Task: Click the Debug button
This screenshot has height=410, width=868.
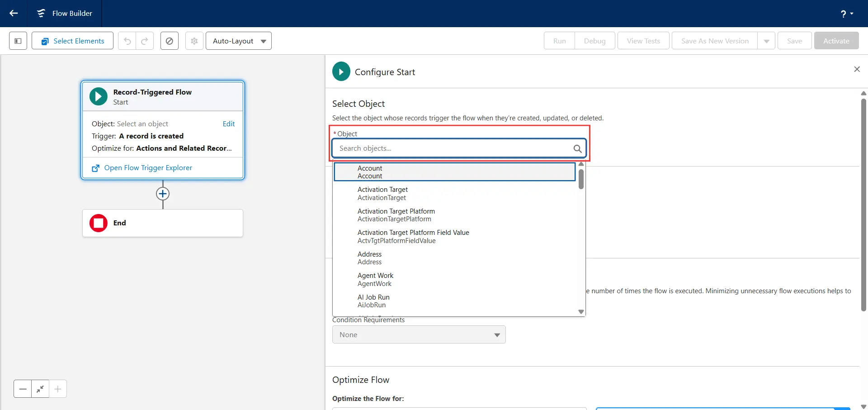Action: tap(595, 41)
